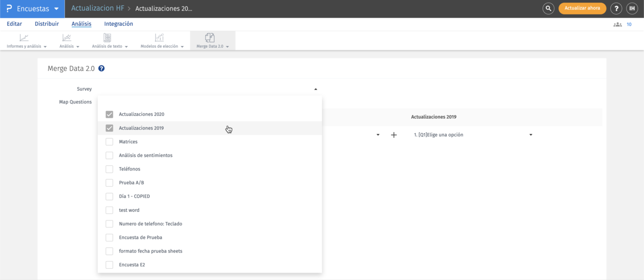
Task: Open the Informes y análisis dropdown
Action: 26,47
